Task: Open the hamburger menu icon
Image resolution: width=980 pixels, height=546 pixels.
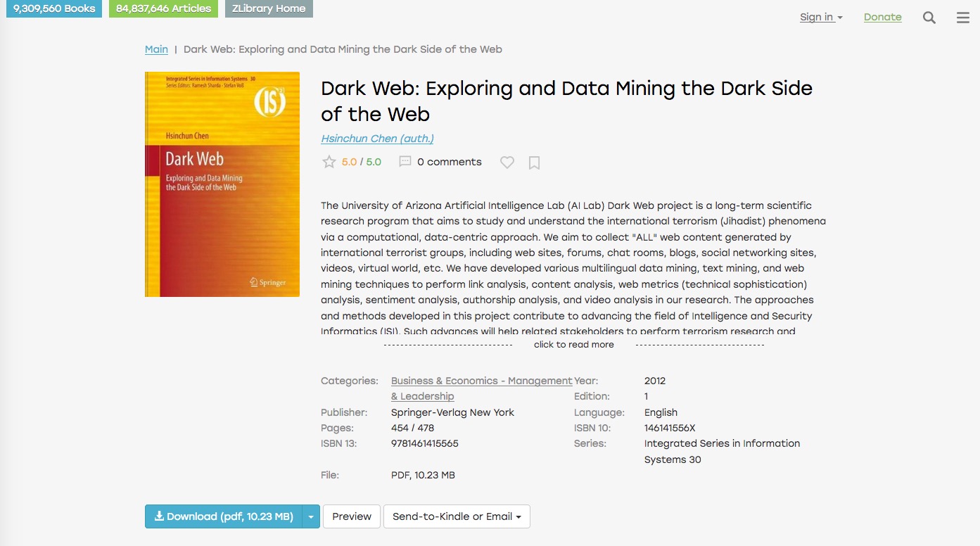Action: coord(963,18)
